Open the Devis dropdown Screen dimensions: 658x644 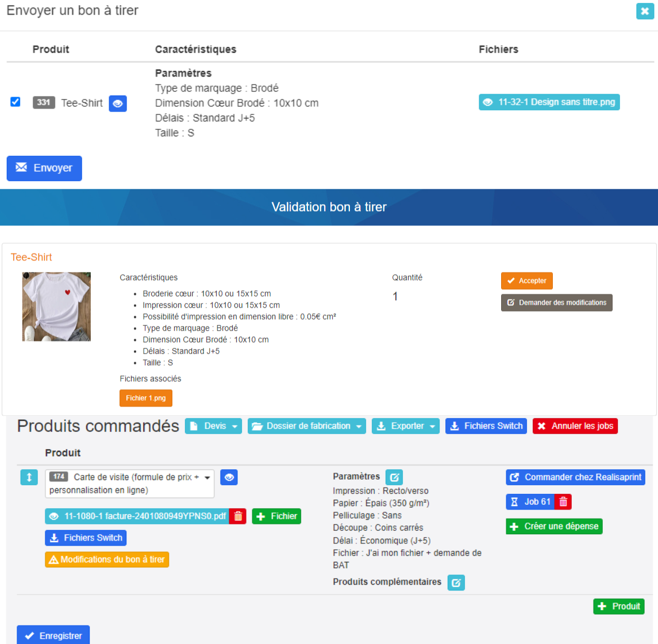213,426
